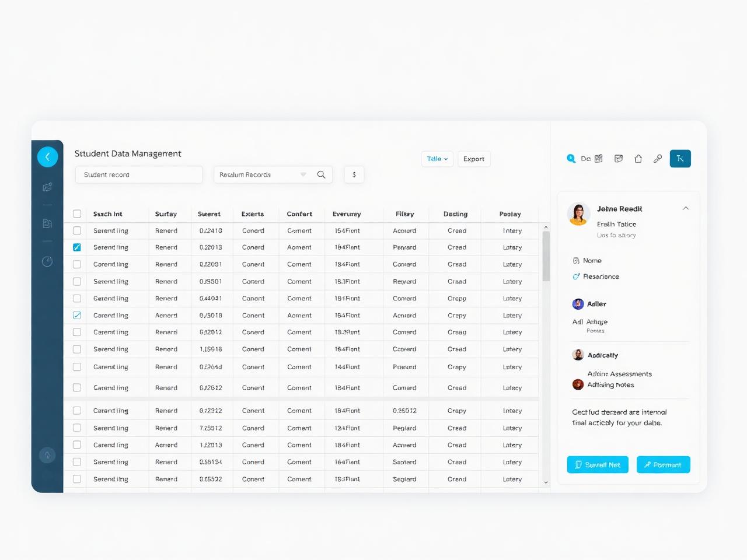Collapse the Johne Reedit card chevron
Image resolution: width=747 pixels, height=560 pixels.
686,208
